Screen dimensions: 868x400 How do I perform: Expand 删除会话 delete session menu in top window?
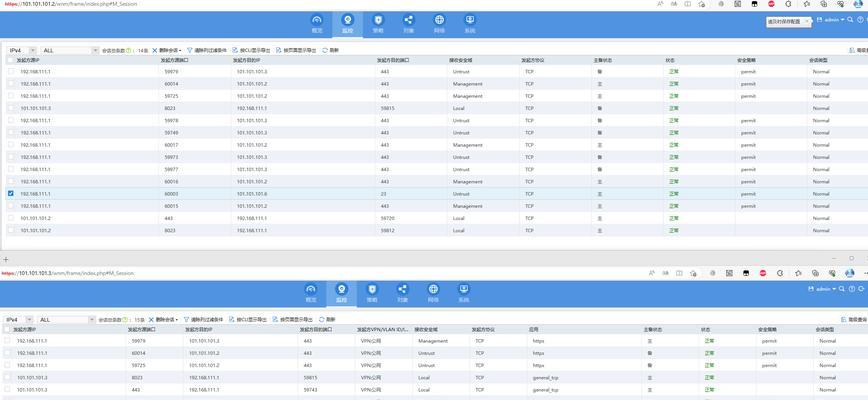point(167,50)
